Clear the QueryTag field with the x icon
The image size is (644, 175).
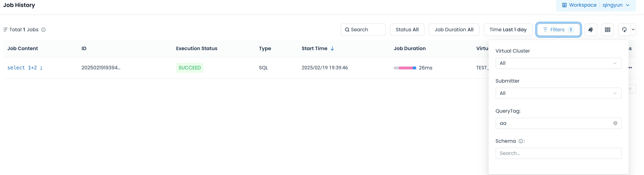click(x=615, y=123)
